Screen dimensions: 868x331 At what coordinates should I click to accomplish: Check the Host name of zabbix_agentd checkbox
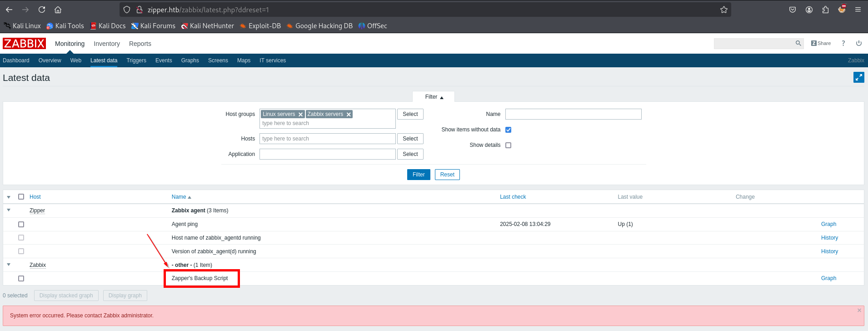[x=21, y=238]
